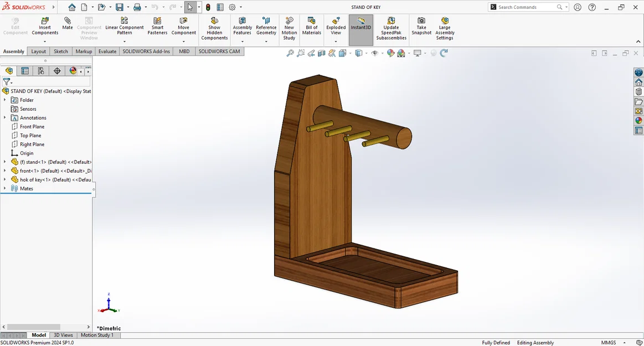The width and height of the screenshot is (644, 346).
Task: Open File Properties list icon
Action: (x=220, y=7)
